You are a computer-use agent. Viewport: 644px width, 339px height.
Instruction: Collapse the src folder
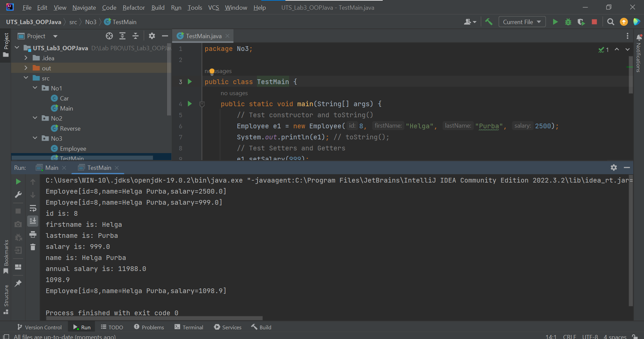(x=26, y=78)
